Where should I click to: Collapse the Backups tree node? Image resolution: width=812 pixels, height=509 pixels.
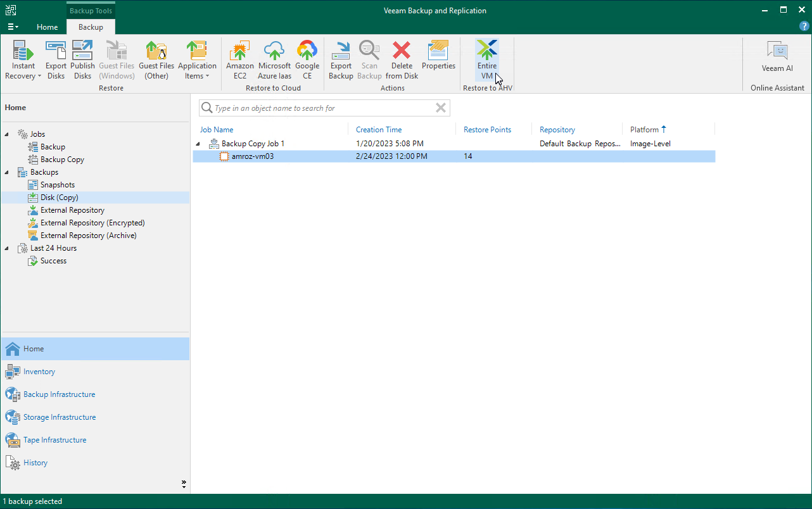8,172
